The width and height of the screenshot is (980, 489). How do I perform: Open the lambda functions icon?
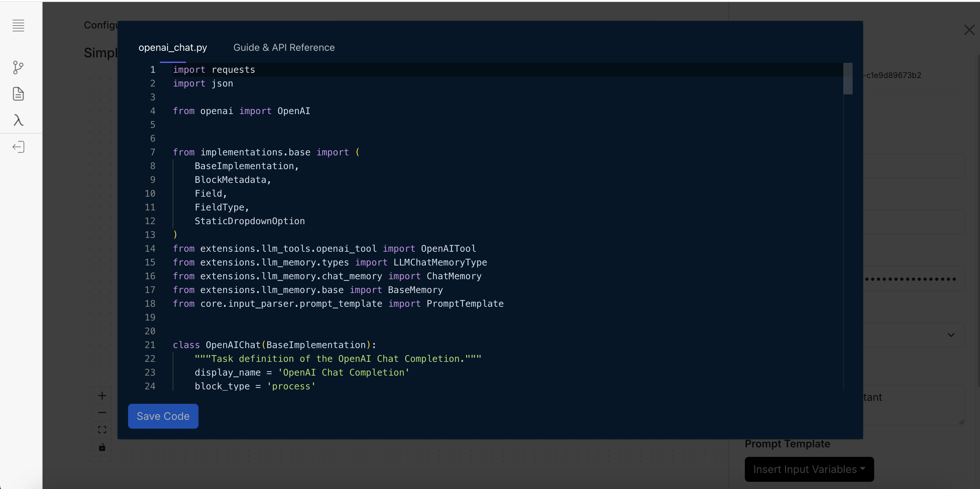click(x=18, y=120)
